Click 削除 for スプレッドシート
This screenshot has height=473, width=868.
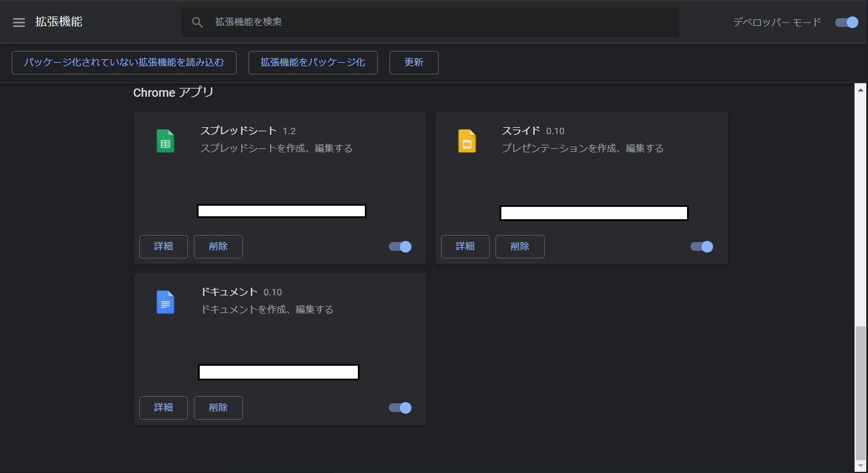pyautogui.click(x=218, y=247)
